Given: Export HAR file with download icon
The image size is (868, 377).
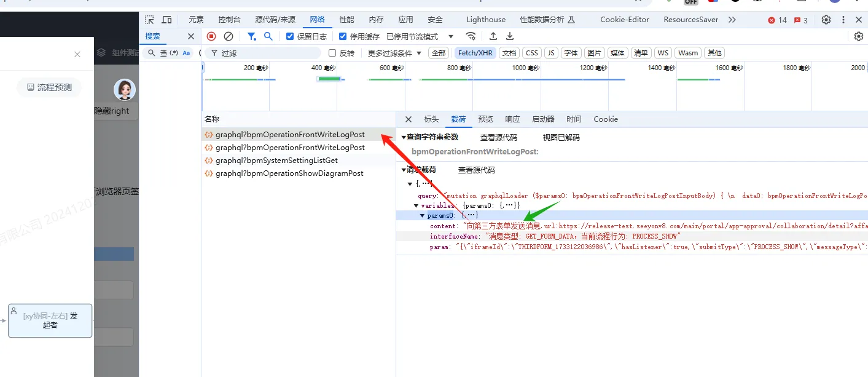Looking at the screenshot, I should pyautogui.click(x=510, y=36).
